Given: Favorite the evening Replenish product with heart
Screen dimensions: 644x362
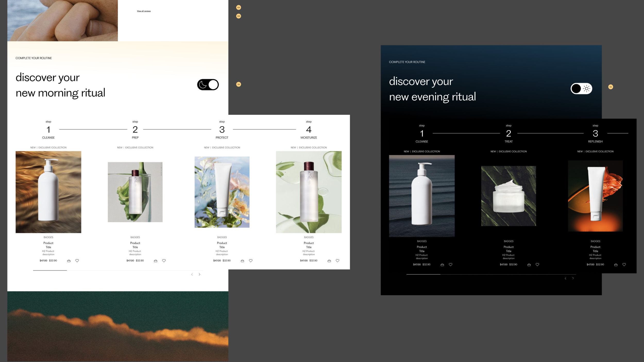Looking at the screenshot, I should pos(624,265).
